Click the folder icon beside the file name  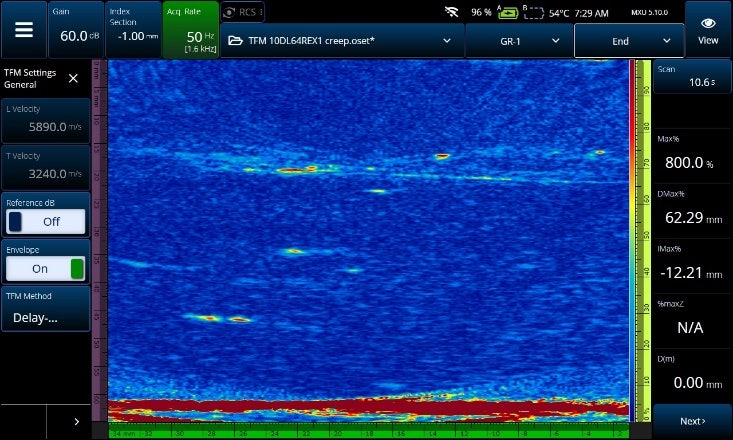point(235,41)
